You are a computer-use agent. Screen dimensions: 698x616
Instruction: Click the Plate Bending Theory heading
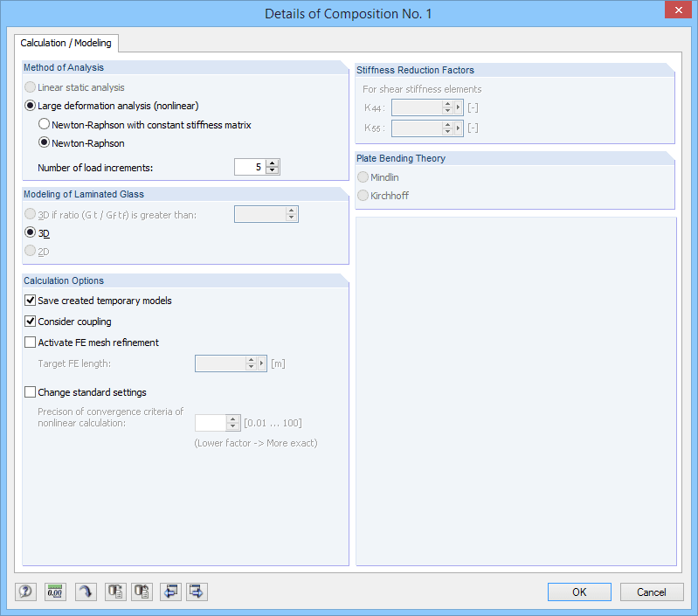click(x=401, y=158)
